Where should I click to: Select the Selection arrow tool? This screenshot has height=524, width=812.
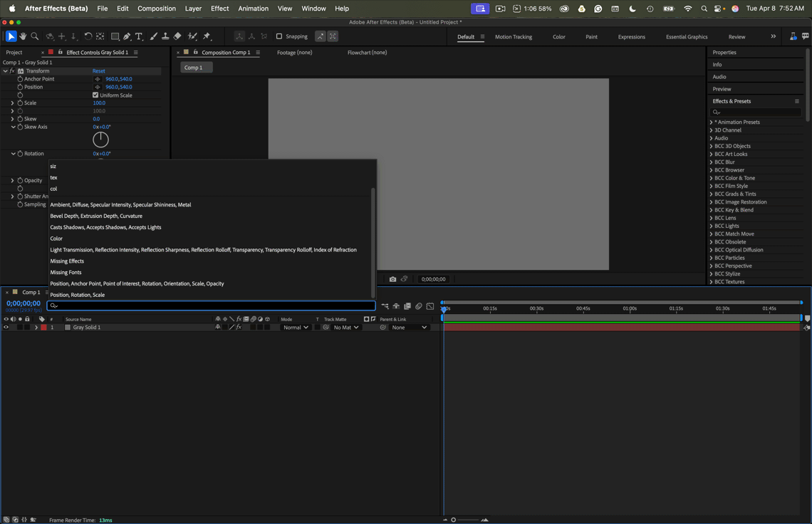pos(11,36)
